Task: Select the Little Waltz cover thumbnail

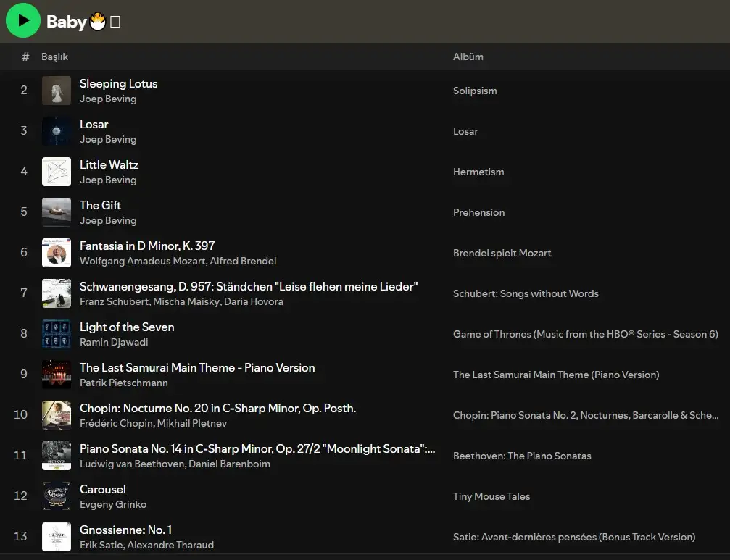Action: pyautogui.click(x=57, y=172)
